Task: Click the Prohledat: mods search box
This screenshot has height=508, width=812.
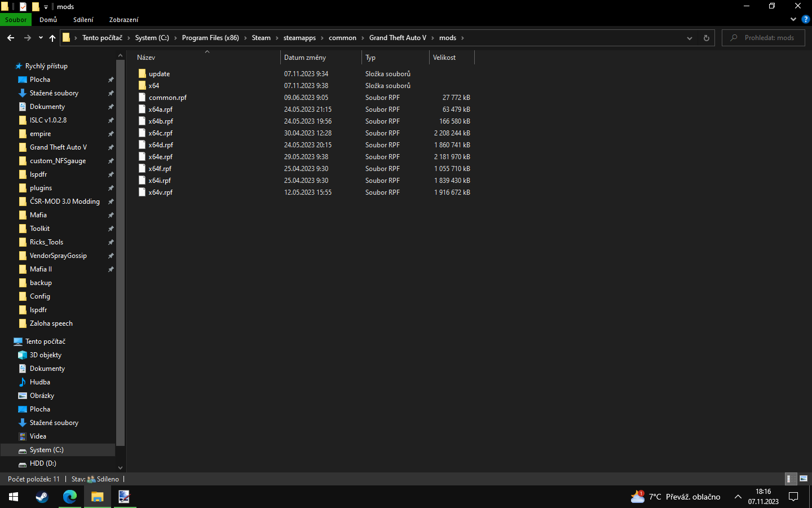Action: 764,38
